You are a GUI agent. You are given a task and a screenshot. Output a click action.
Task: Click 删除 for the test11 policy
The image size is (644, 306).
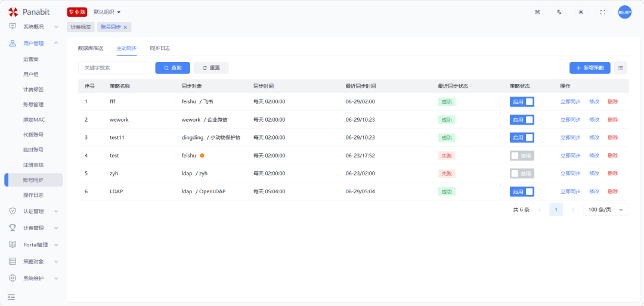(613, 137)
